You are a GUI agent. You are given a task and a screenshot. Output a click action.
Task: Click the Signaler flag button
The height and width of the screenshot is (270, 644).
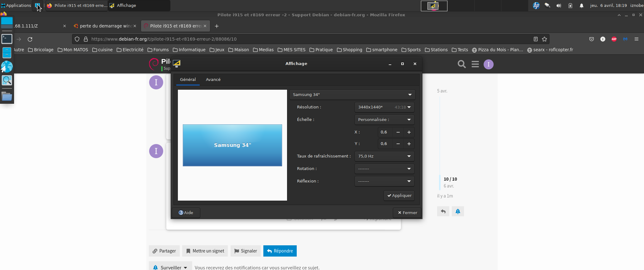246,251
